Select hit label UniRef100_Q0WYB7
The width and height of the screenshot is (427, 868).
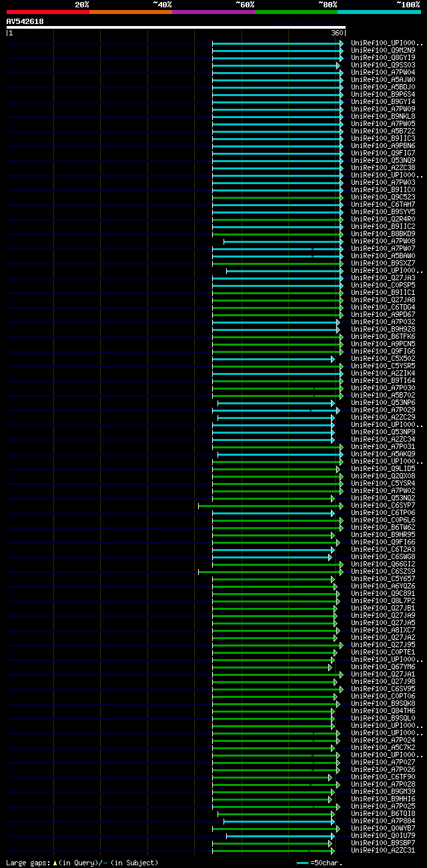click(383, 828)
